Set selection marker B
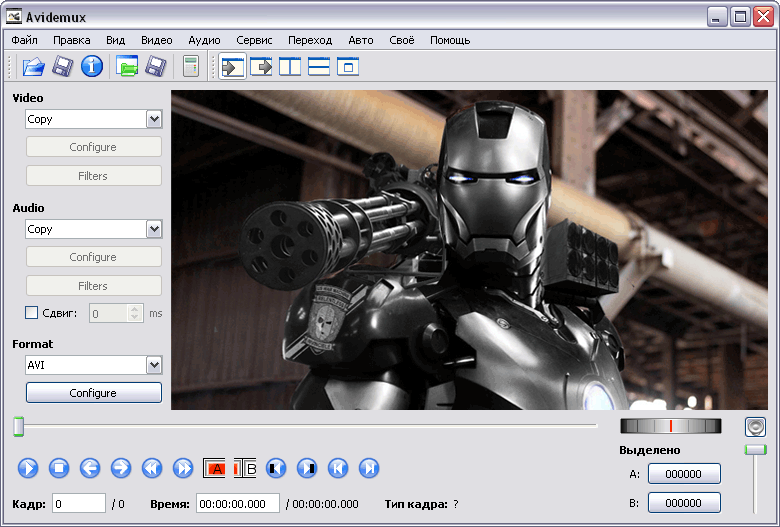The width and height of the screenshot is (780, 527). coord(248,467)
